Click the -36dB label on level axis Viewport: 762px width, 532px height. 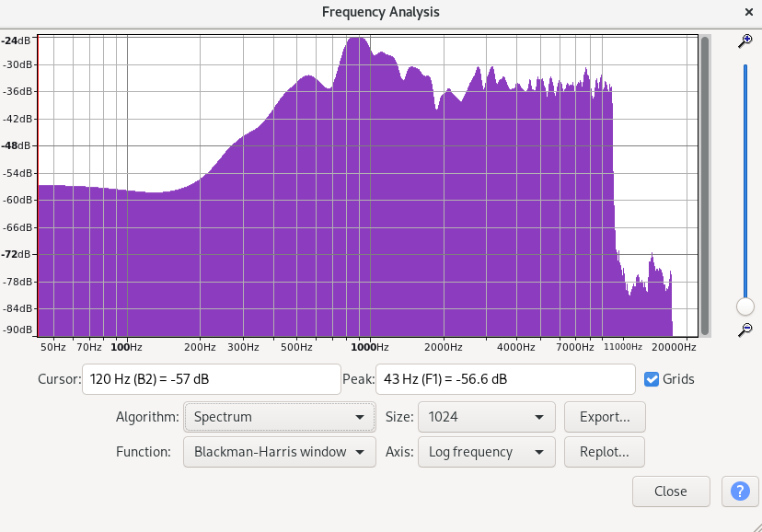tap(17, 91)
